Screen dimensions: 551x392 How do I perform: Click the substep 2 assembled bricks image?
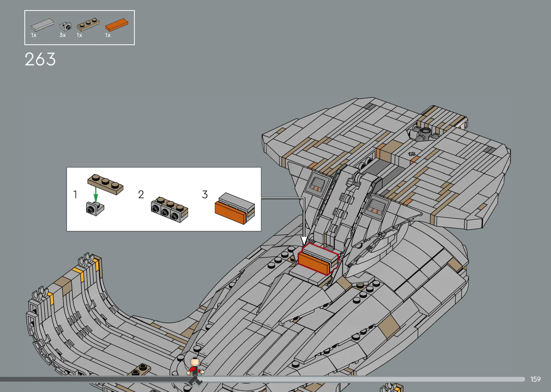[169, 209]
